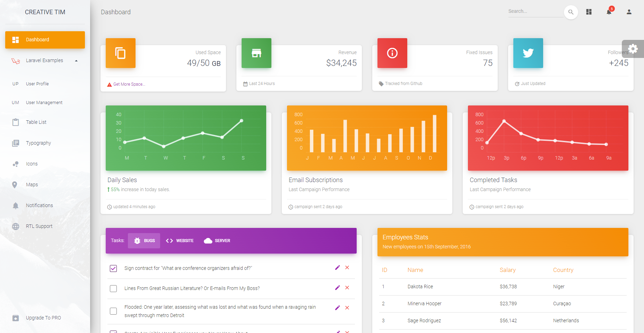Focus the Search input field
Image resolution: width=644 pixels, height=333 pixels.
pos(535,11)
